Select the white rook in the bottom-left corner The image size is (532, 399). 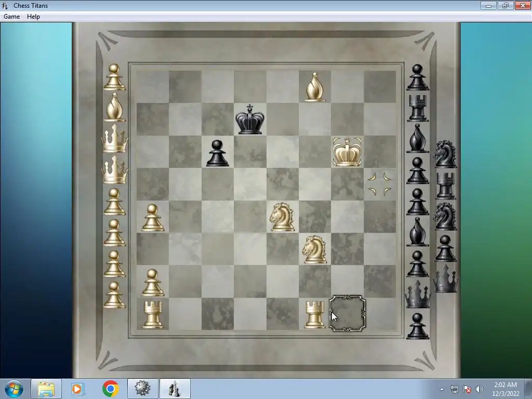[x=153, y=314]
